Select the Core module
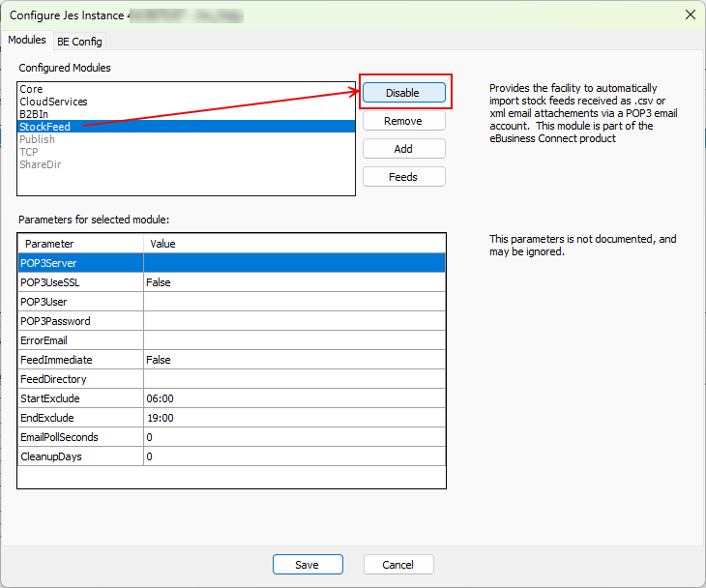The image size is (706, 588). pyautogui.click(x=186, y=89)
